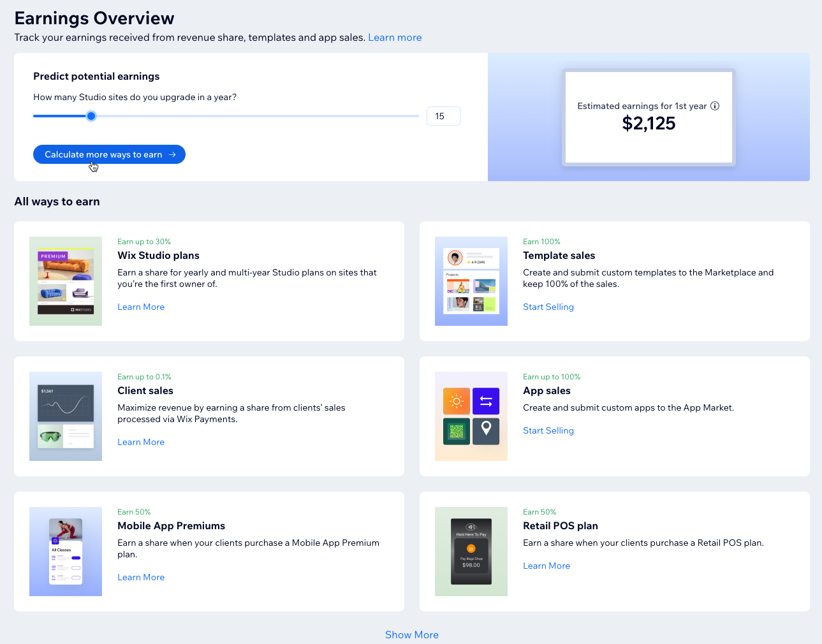Image resolution: width=822 pixels, height=644 pixels.
Task: Click the Client sales chart thumbnail
Action: click(x=66, y=416)
